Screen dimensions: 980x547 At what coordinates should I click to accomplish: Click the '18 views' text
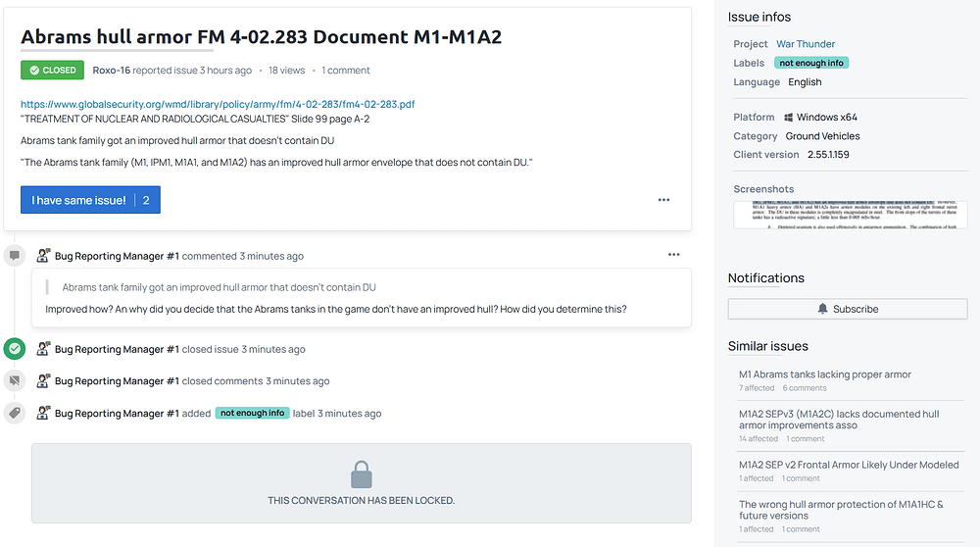pyautogui.click(x=287, y=70)
